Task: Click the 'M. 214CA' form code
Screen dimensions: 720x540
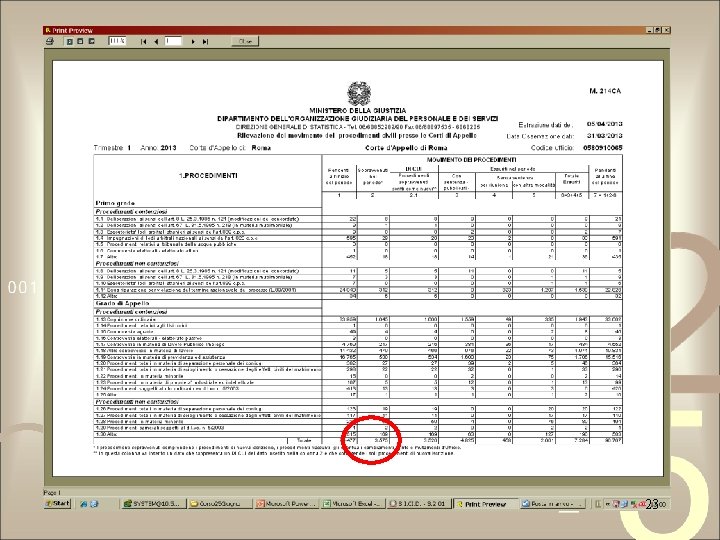Action: coord(605,91)
